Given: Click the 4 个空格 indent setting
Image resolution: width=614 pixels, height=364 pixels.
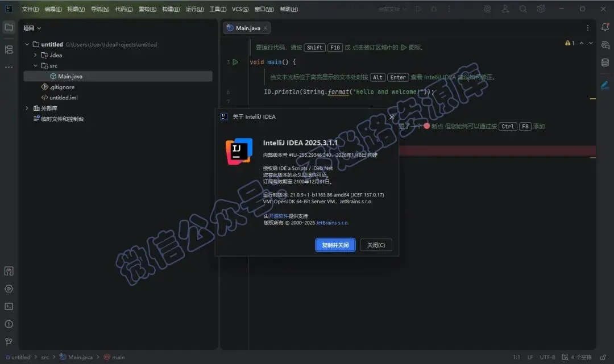Looking at the screenshot, I should 581,357.
